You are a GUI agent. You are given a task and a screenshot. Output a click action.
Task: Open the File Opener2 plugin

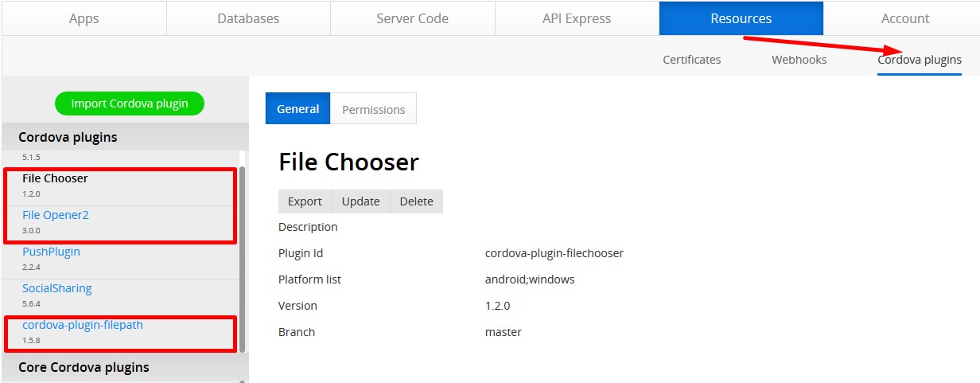click(x=56, y=215)
